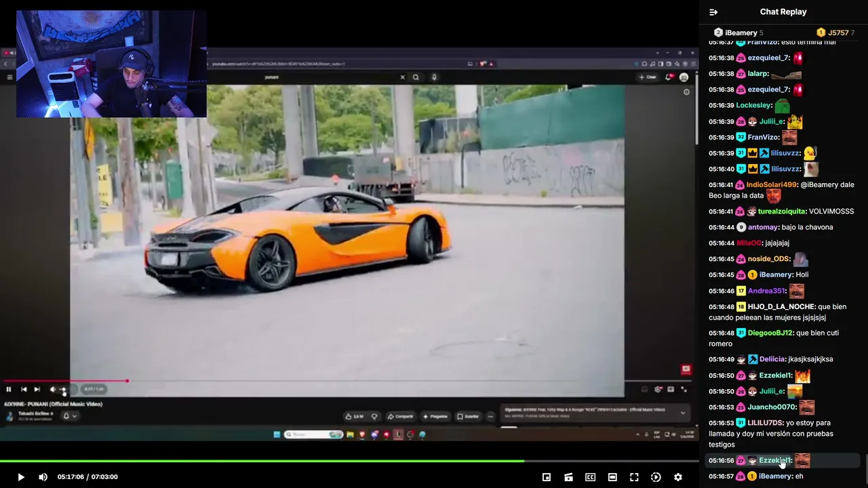Click username lalarp in chat
The height and width of the screenshot is (488, 868).
758,74
